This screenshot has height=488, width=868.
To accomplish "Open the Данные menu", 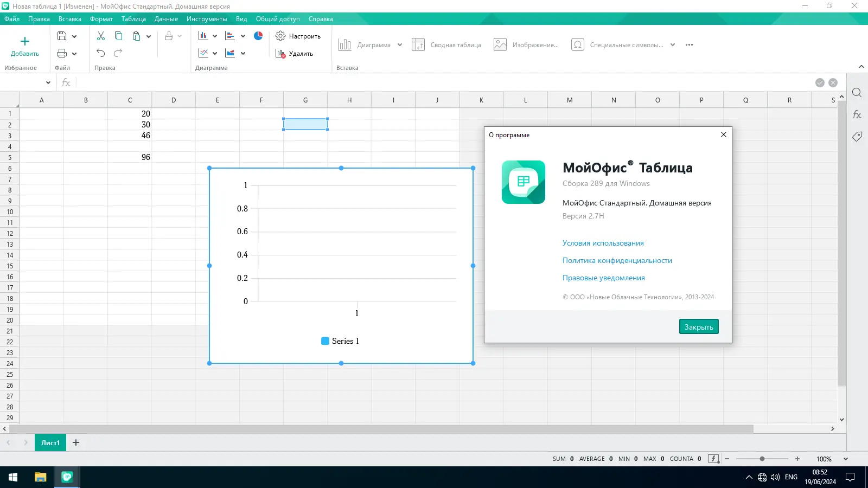I will pos(166,19).
